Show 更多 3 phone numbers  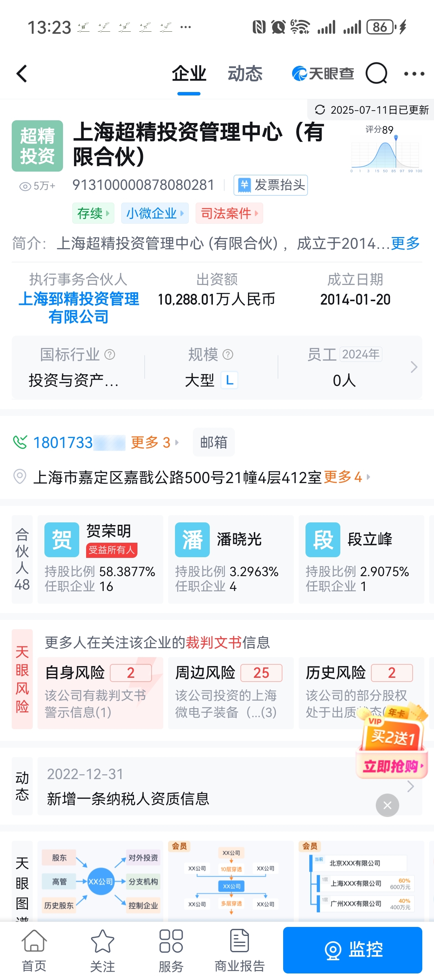coord(154,442)
